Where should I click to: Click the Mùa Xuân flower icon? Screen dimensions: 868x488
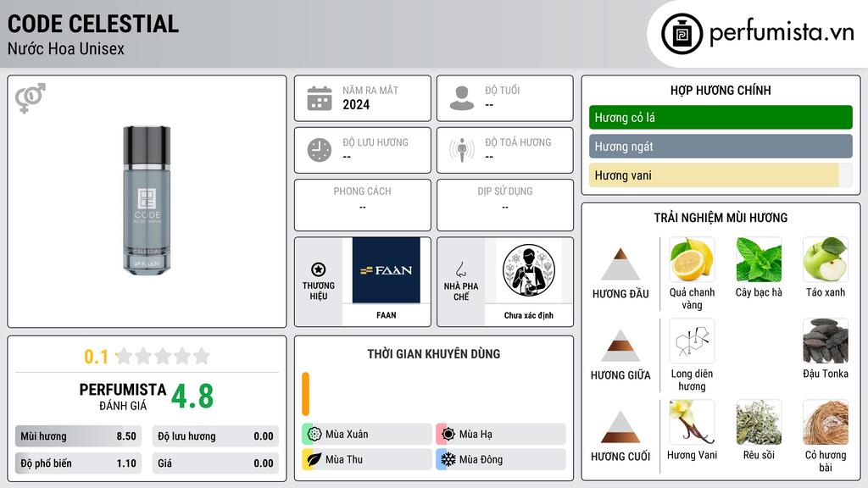pos(314,434)
